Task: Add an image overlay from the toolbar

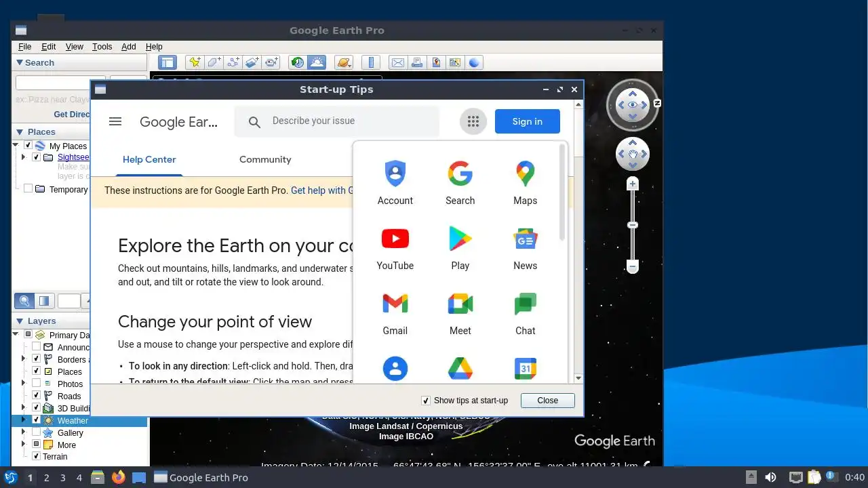Action: pos(252,62)
